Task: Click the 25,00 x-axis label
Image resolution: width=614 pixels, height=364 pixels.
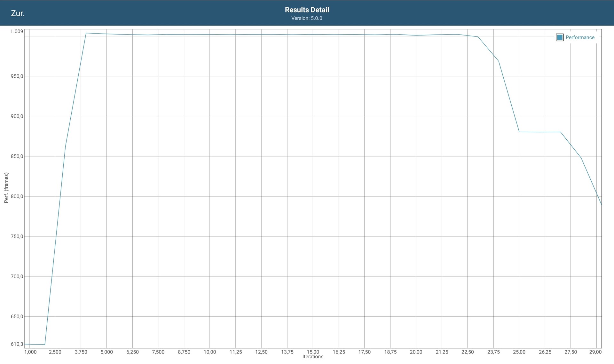Action: (519, 352)
